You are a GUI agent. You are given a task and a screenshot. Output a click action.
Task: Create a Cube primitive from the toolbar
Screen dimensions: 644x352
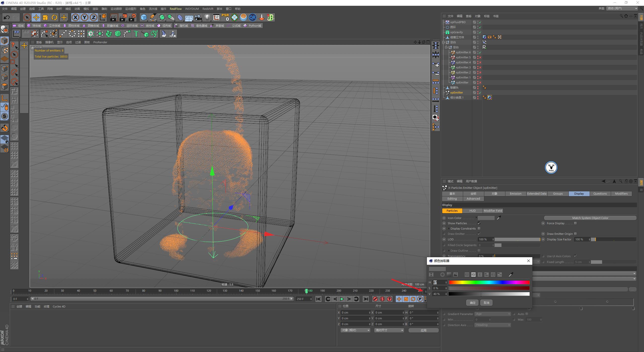(x=144, y=17)
